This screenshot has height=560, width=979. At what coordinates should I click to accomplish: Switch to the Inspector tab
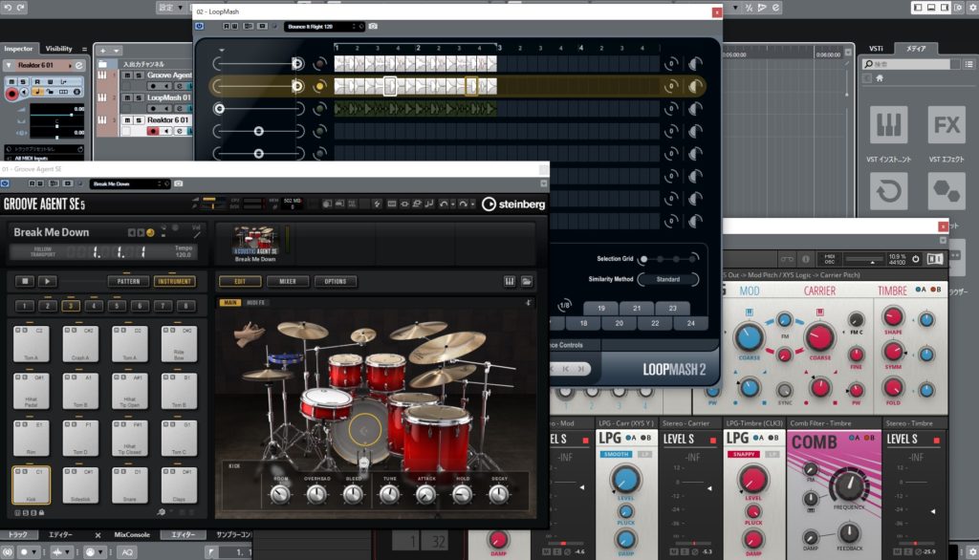[x=18, y=49]
